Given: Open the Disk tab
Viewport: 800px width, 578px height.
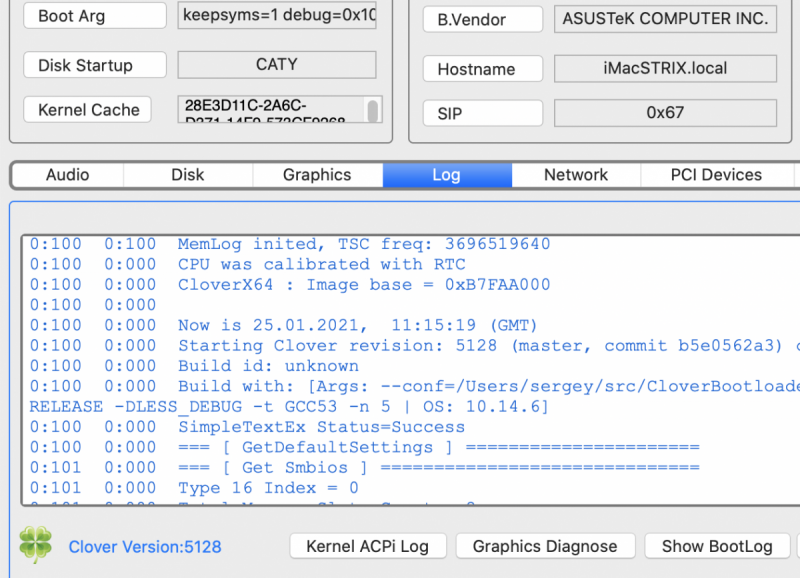Looking at the screenshot, I should click(x=188, y=175).
